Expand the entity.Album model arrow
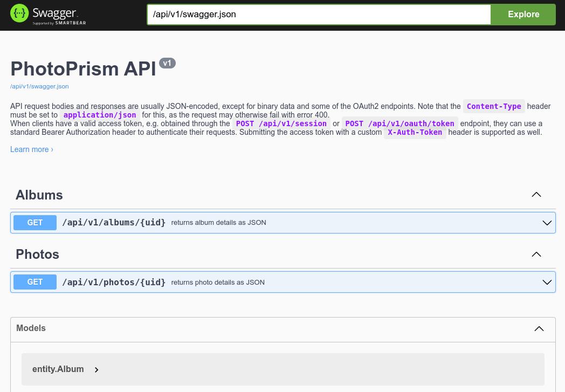 [x=97, y=370]
